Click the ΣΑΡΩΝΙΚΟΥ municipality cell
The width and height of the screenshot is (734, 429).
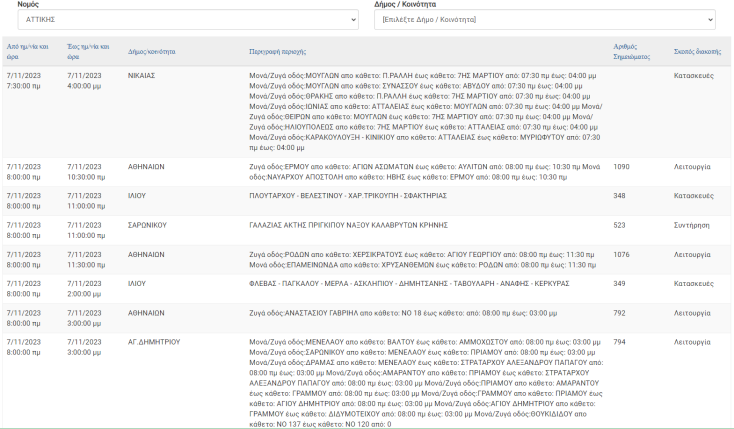(147, 225)
